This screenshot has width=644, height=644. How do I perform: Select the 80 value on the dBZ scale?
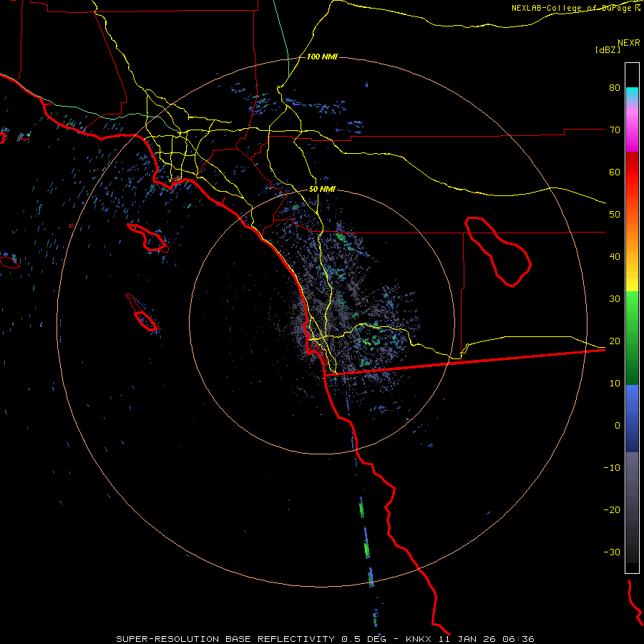(615, 87)
